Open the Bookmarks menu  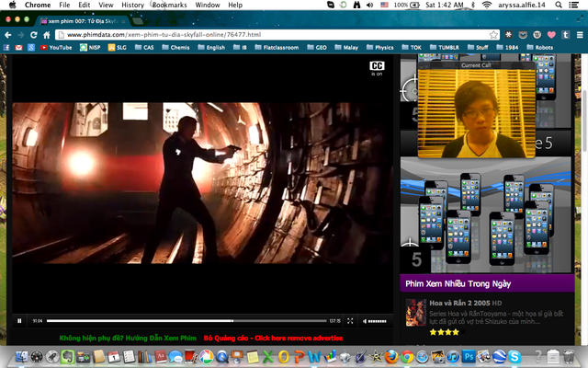[169, 5]
